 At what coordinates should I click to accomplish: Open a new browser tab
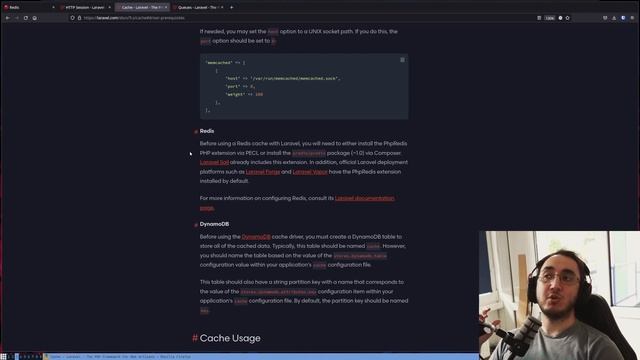point(231,7)
